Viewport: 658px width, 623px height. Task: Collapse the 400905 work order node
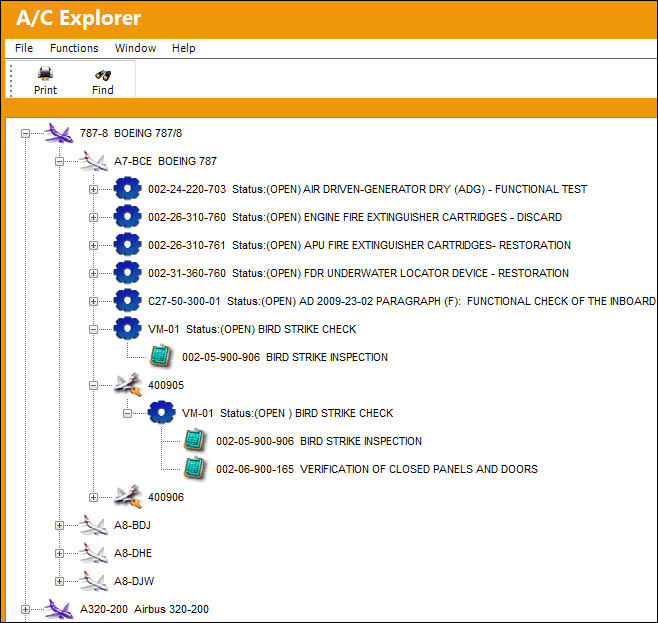93,385
